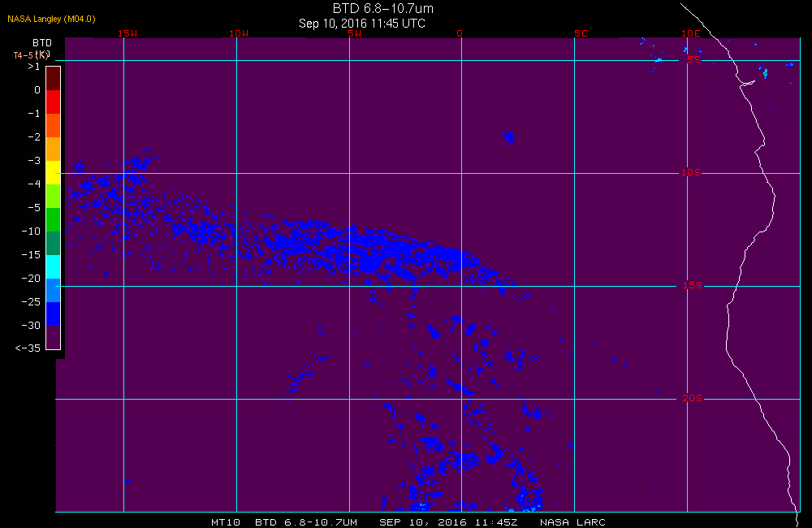
Task: Click the '5W' longitude label
Action: tap(355, 33)
